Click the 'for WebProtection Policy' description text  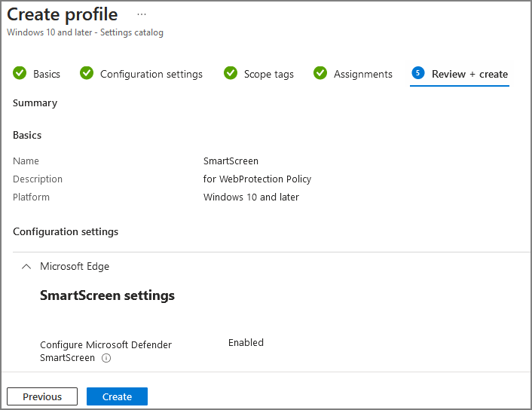pyautogui.click(x=257, y=179)
